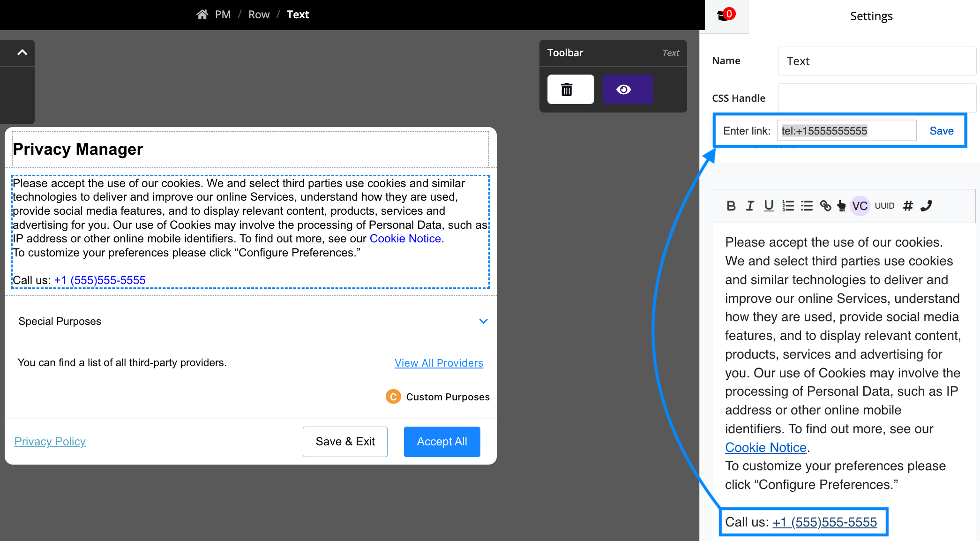Click the hand pointer action icon
The width and height of the screenshot is (980, 541).
point(841,206)
